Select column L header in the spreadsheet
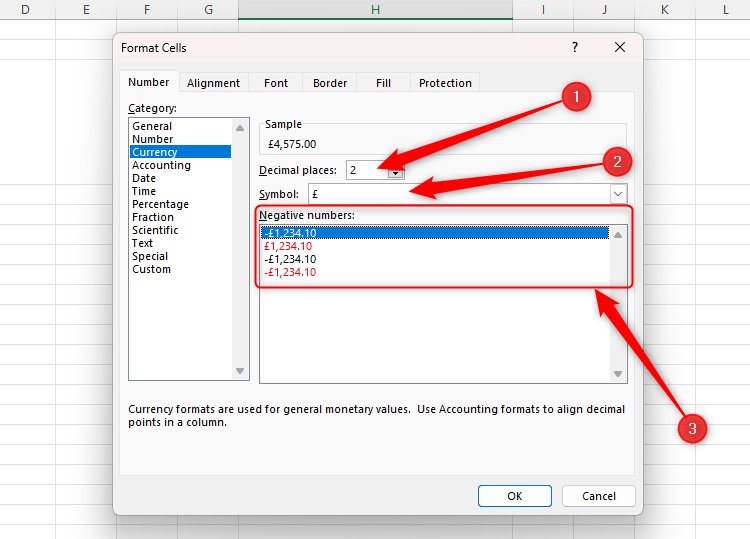750x539 pixels. tap(723, 10)
